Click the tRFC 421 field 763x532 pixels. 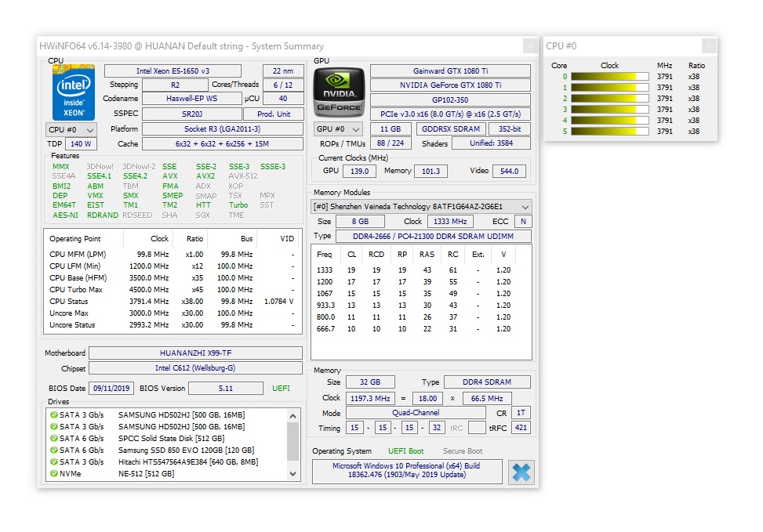521,428
